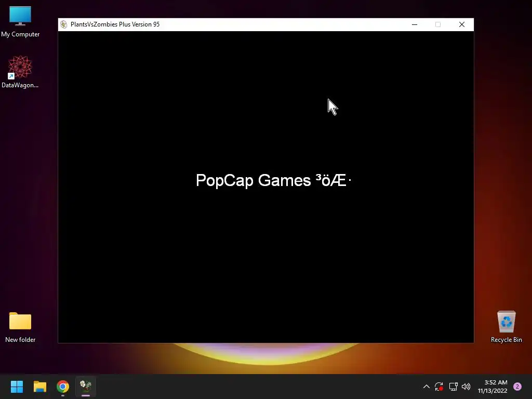Open the volume speaker tray icon
Viewport: 532px width, 399px height.
[x=466, y=387]
